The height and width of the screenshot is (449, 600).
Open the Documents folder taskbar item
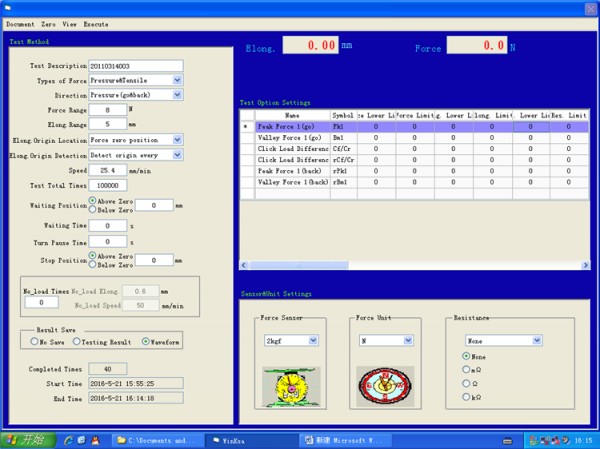click(154, 440)
